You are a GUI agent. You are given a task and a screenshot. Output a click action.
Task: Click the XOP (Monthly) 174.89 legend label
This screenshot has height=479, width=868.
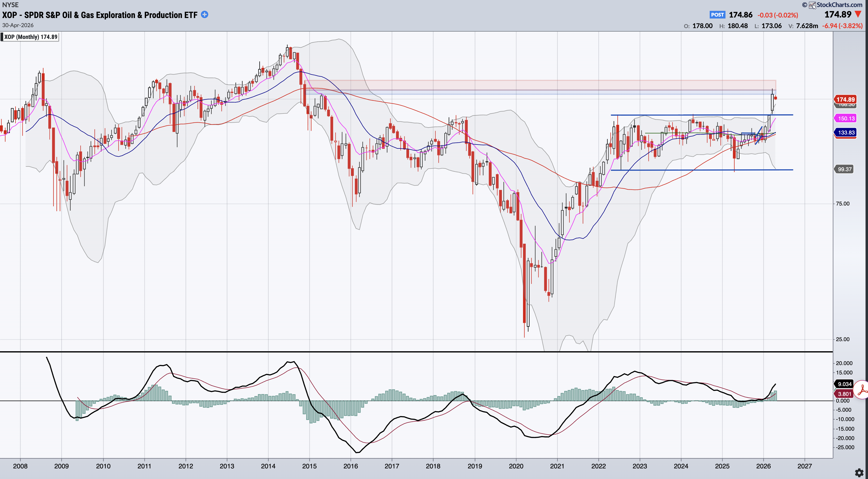(x=30, y=37)
